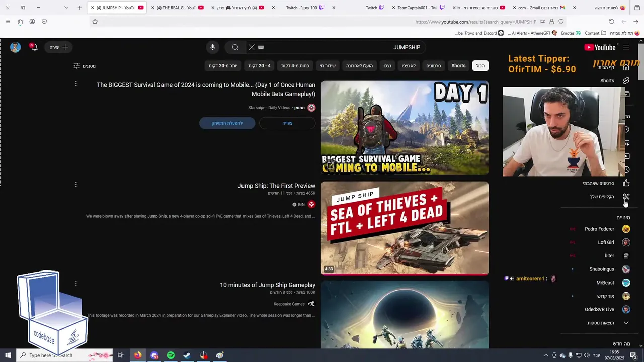The width and height of the screenshot is (644, 362).
Task: Click the BIGGEST Survival Game video title
Action: [206, 89]
